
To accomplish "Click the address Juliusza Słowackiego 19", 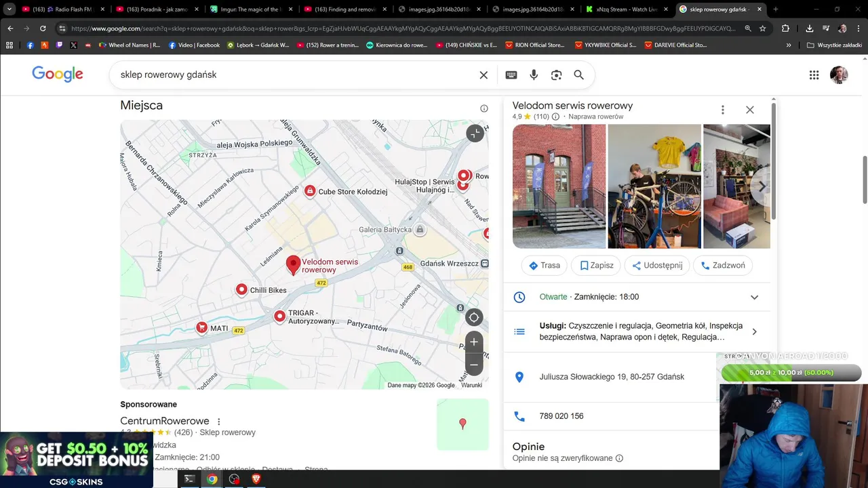I will tap(612, 377).
